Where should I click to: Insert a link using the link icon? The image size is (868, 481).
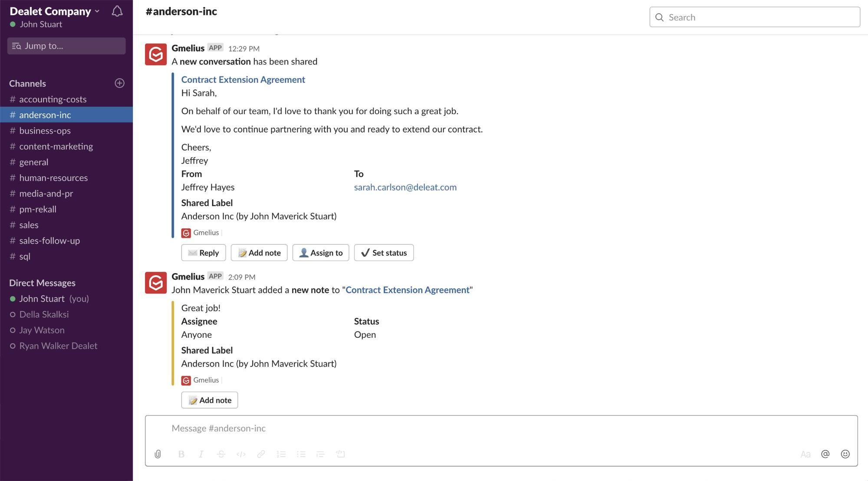point(261,454)
